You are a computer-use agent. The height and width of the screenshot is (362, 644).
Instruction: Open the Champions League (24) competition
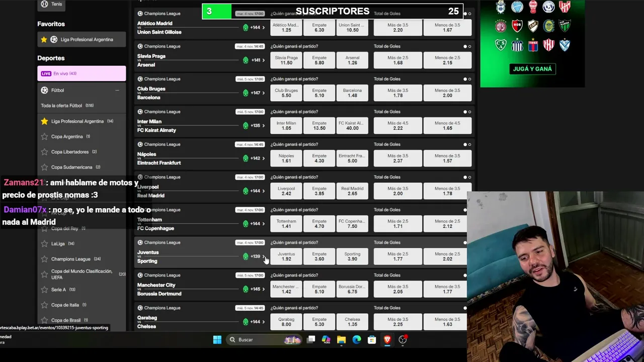pos(76,259)
